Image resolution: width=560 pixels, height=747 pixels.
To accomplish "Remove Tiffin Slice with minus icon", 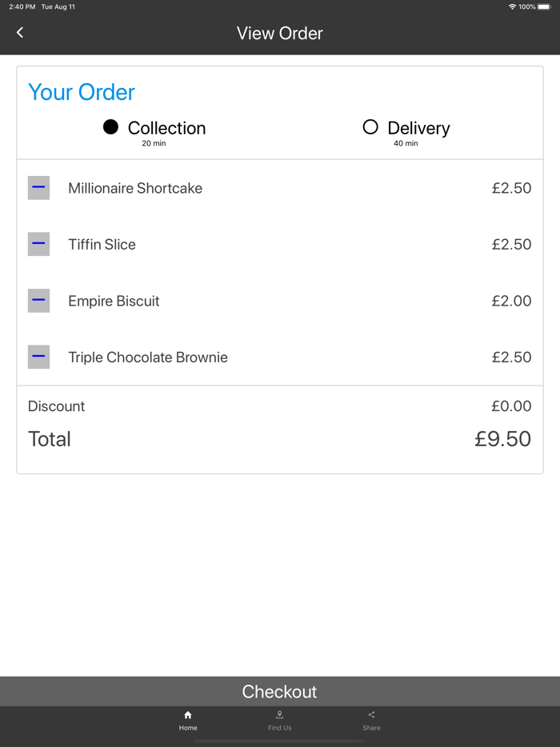I will pos(38,244).
